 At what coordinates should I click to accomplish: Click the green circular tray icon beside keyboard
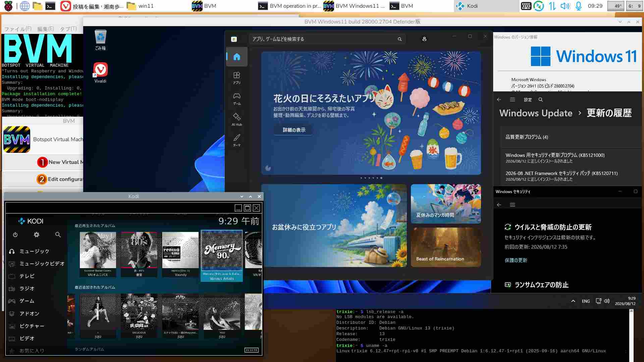point(539,6)
